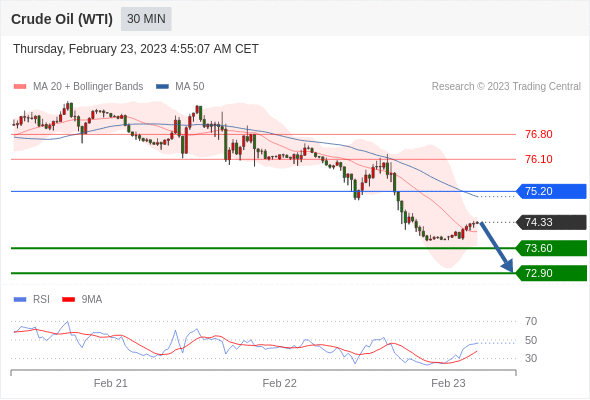Click the 76.10 resistance label
This screenshot has width=590, height=400.
pos(538,159)
